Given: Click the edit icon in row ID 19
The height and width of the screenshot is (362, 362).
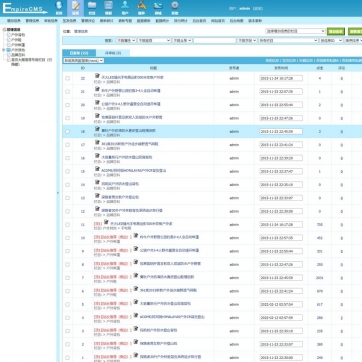Looking at the screenshot, I should (97, 116).
